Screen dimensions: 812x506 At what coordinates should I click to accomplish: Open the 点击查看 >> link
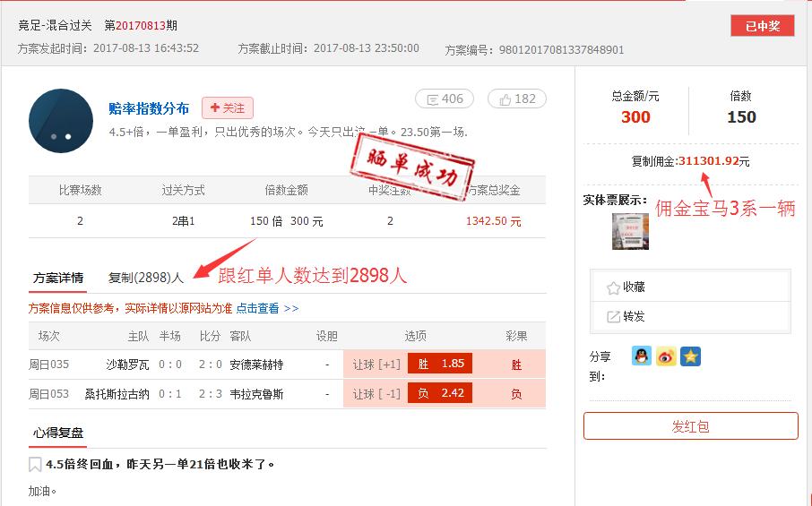[x=267, y=308]
